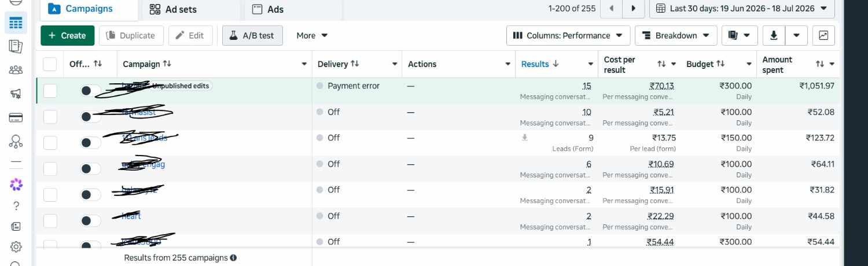Screen dimensions: 868x266
Task: Open the charts view icon button
Action: [x=823, y=35]
